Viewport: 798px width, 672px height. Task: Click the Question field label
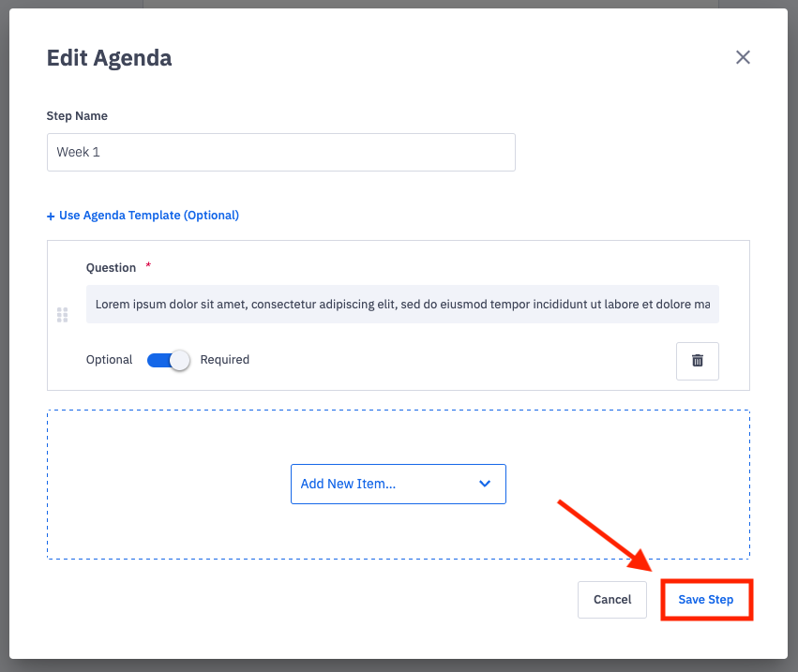coord(111,268)
